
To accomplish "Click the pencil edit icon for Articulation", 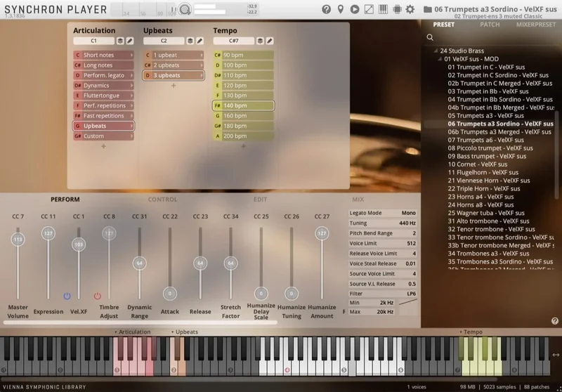I will pyautogui.click(x=130, y=41).
